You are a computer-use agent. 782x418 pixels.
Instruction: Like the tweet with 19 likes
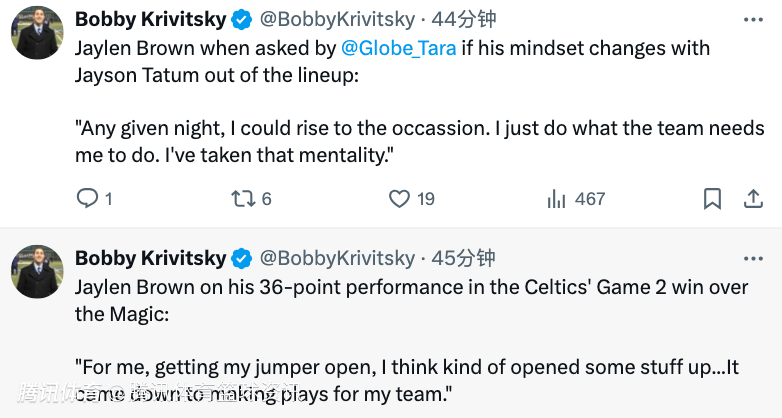(400, 199)
